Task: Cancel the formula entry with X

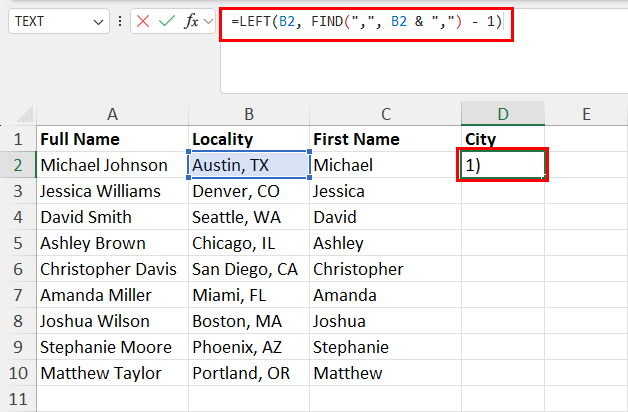Action: [x=143, y=21]
